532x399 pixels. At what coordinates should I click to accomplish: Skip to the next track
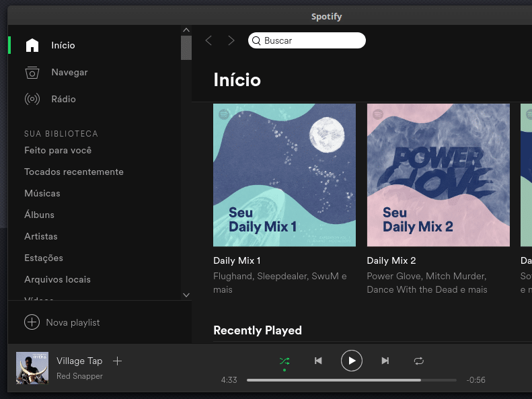(x=385, y=361)
